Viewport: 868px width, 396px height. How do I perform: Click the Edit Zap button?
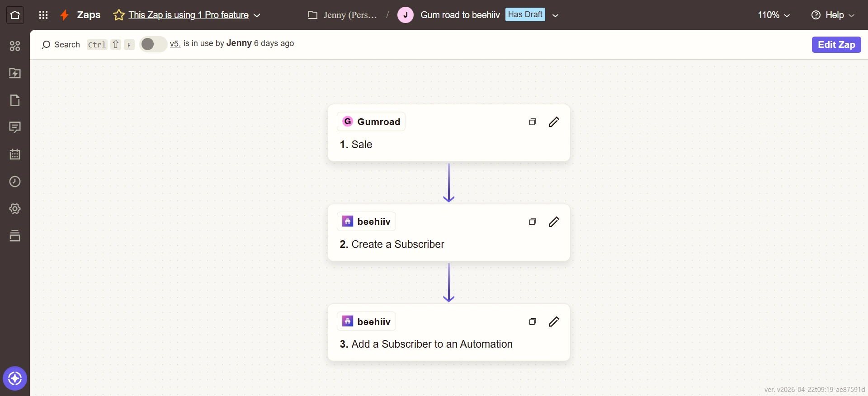(836, 45)
